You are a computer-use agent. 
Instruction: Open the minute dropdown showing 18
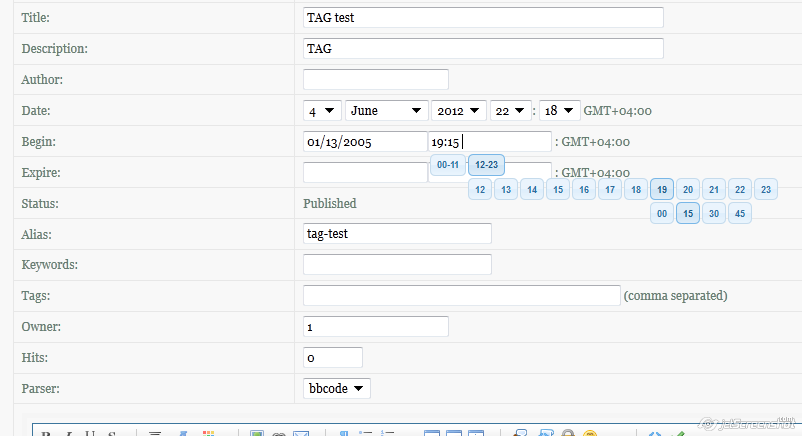pos(560,111)
